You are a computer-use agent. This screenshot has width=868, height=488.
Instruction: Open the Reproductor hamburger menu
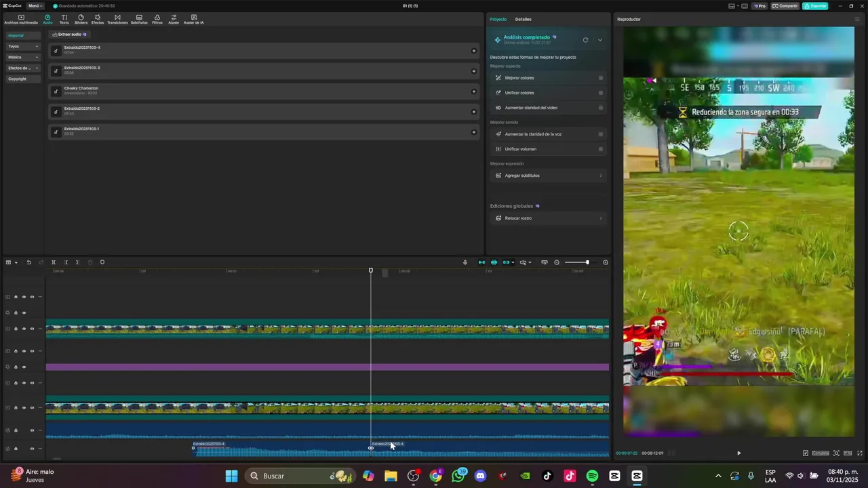tap(857, 19)
